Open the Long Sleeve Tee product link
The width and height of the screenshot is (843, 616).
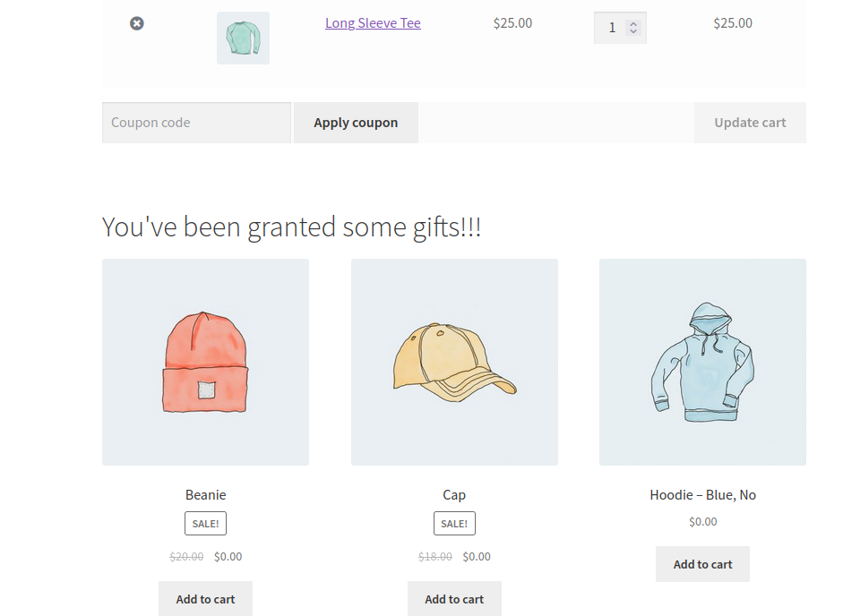point(373,23)
